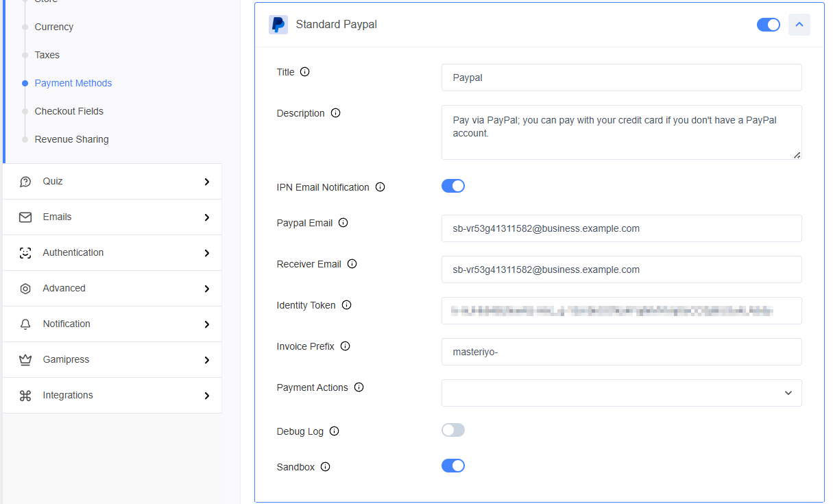Click the Invoice Prefix input field

pos(622,352)
